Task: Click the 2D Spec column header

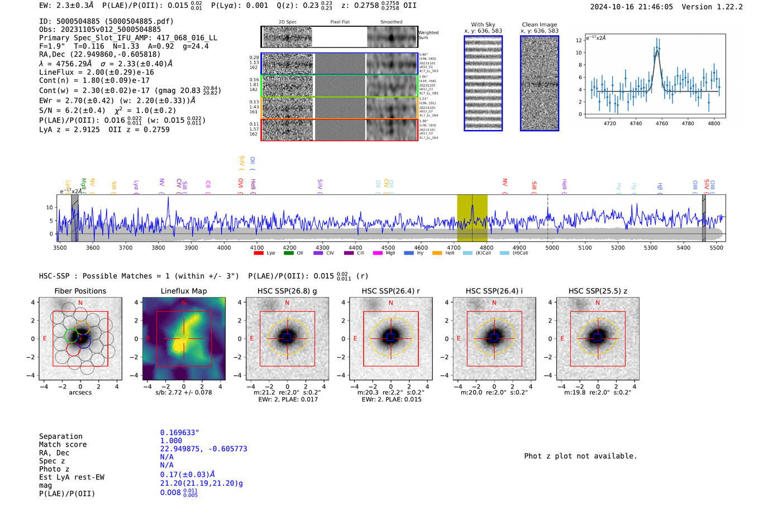Action: 288,22
